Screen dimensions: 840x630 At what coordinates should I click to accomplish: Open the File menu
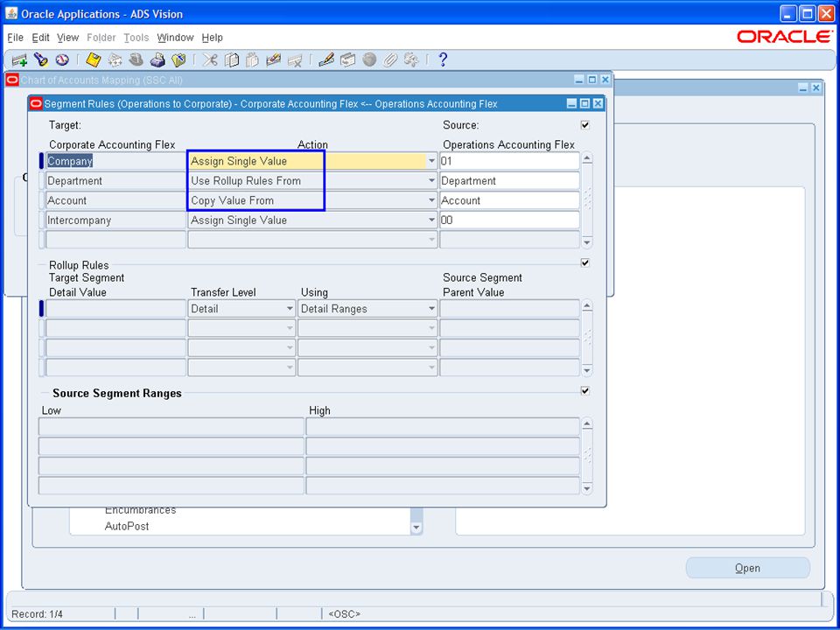[16, 38]
